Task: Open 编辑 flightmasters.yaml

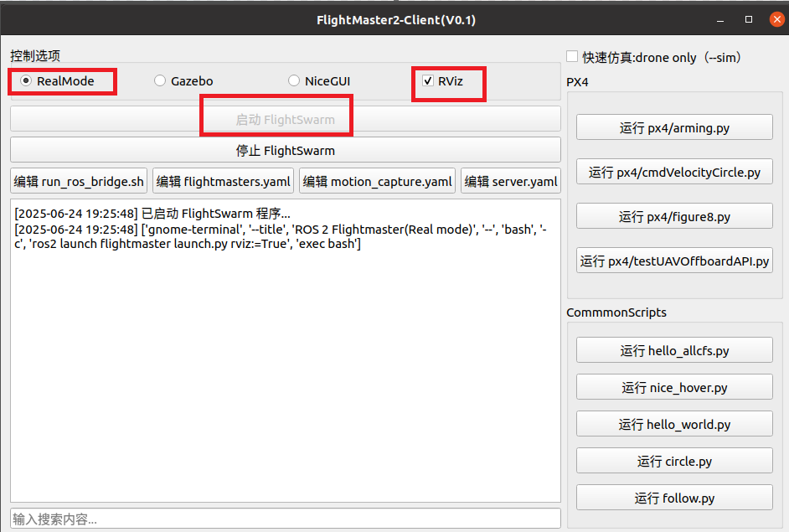Action: (x=223, y=181)
